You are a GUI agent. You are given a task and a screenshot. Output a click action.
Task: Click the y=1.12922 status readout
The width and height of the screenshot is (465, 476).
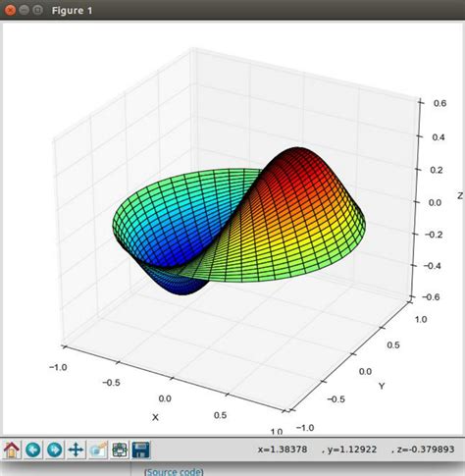click(352, 450)
